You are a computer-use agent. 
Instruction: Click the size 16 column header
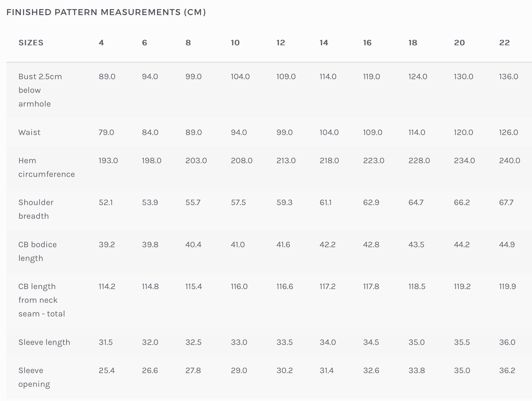pyautogui.click(x=367, y=43)
